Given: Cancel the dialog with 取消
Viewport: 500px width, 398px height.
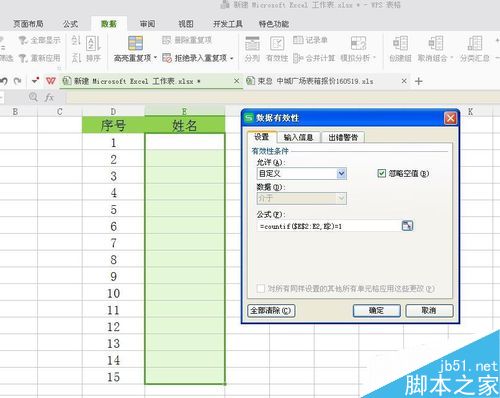Looking at the screenshot, I should [429, 311].
